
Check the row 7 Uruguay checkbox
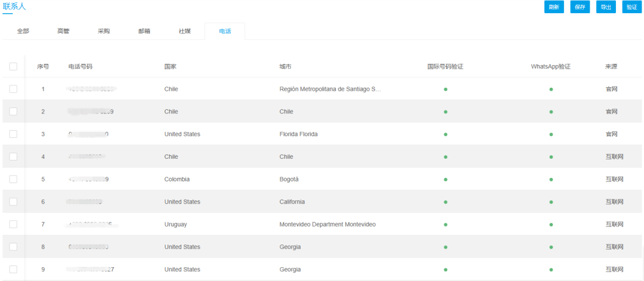click(13, 224)
